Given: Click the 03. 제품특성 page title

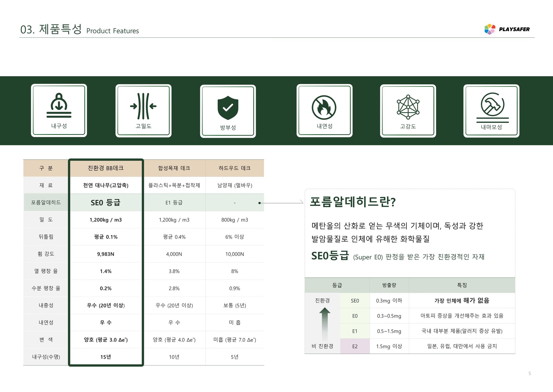Looking at the screenshot, I should click(x=51, y=29).
